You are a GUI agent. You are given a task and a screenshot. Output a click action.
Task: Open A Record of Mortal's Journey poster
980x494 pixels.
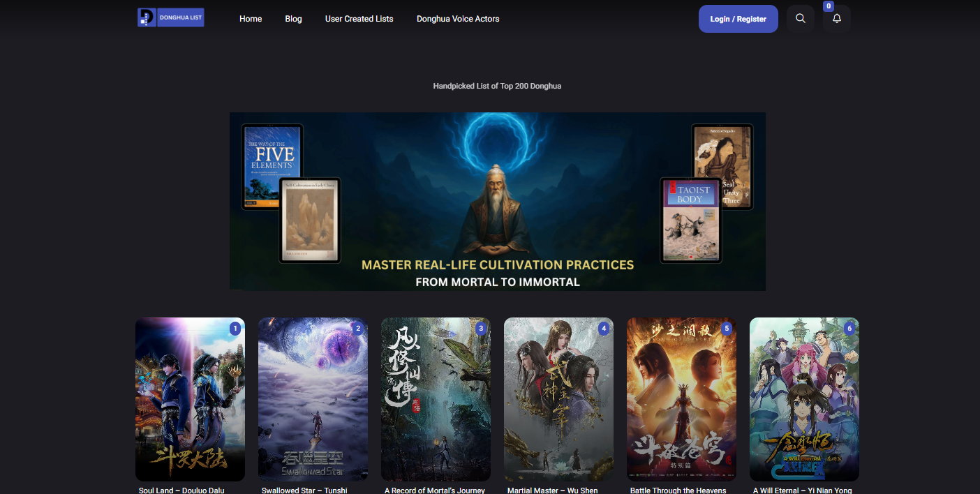(x=436, y=399)
